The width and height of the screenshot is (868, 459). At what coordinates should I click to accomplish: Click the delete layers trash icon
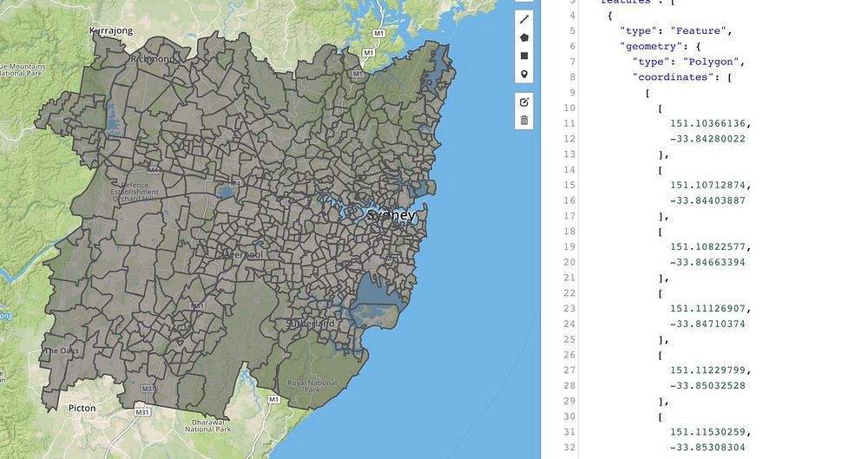tap(524, 120)
